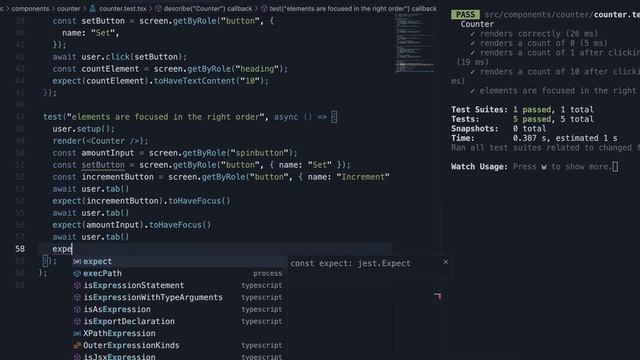
Task: Click the test file icon in breadcrumbs
Action: 93,9
